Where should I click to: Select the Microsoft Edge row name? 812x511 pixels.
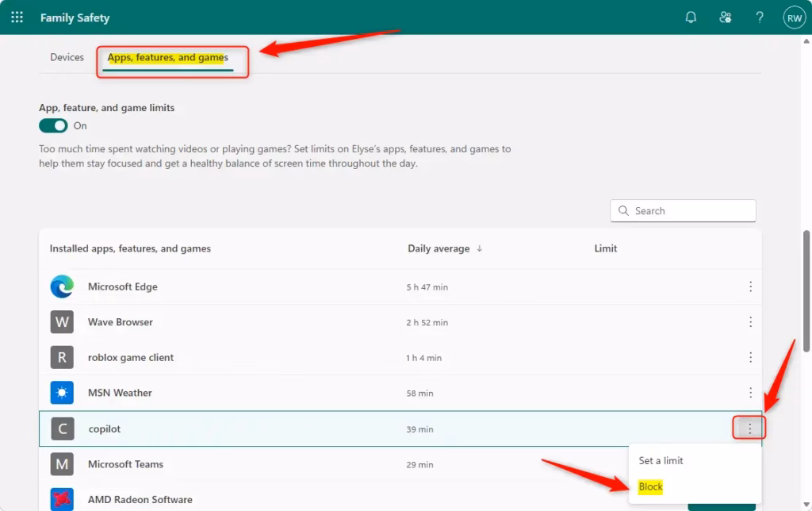pyautogui.click(x=123, y=286)
